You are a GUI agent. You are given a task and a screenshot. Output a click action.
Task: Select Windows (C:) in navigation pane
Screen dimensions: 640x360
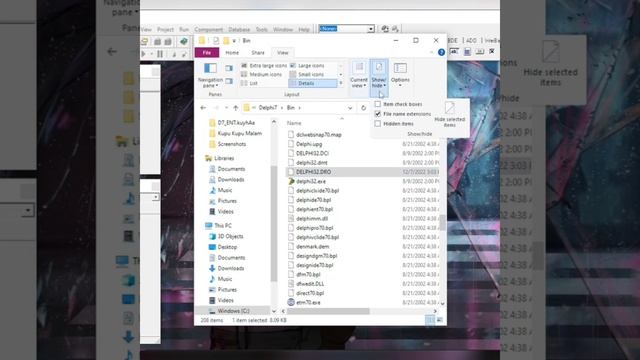tap(233, 311)
